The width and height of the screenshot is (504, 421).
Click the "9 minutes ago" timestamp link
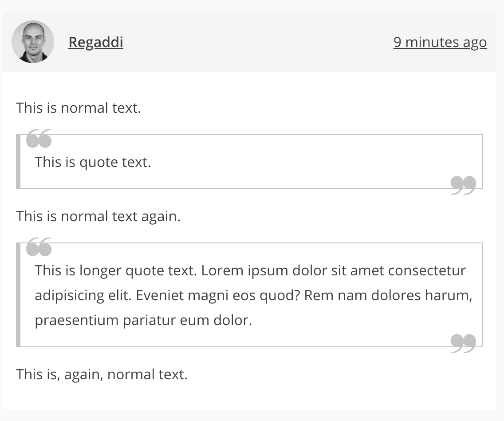440,42
